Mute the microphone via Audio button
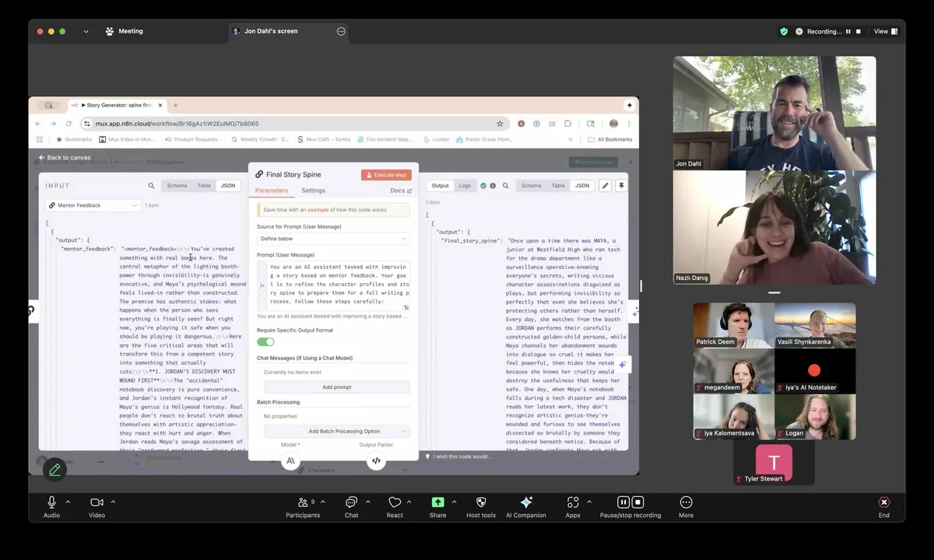This screenshot has height=560, width=934. point(51,502)
